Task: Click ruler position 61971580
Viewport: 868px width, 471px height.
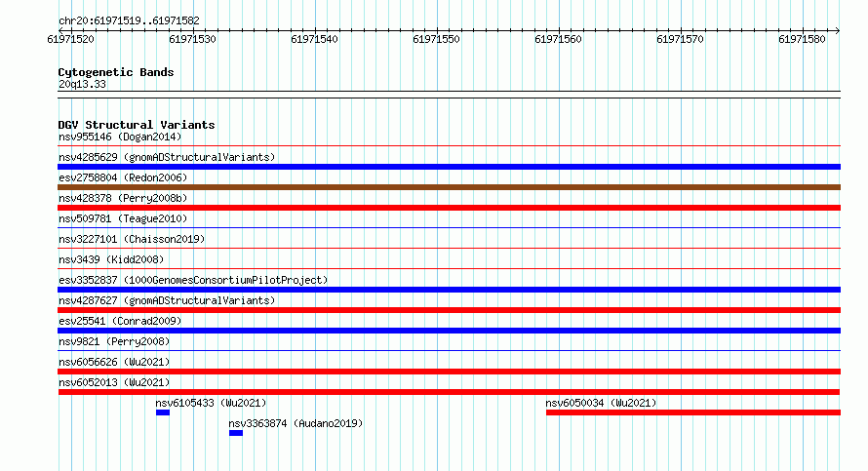Action: coord(802,39)
